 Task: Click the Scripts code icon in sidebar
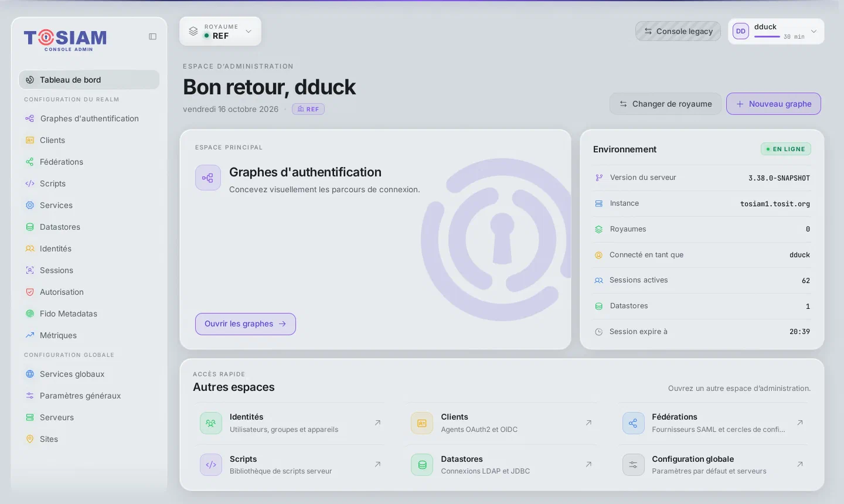[30, 183]
